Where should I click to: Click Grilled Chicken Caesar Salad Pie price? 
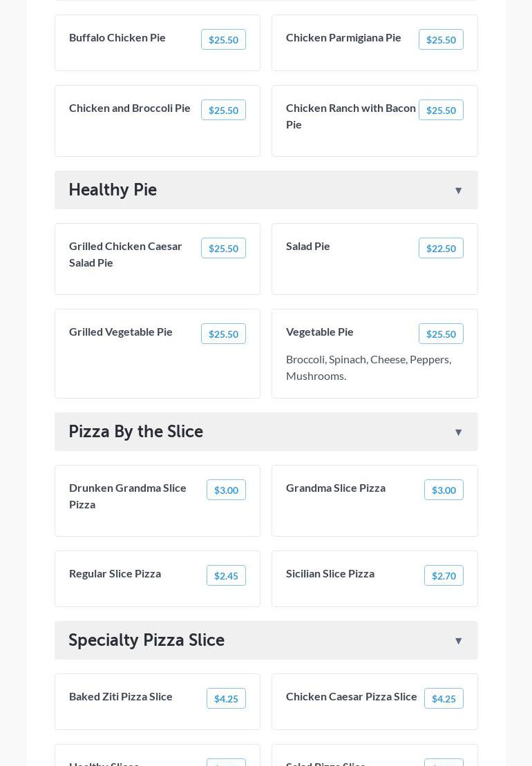223,249
